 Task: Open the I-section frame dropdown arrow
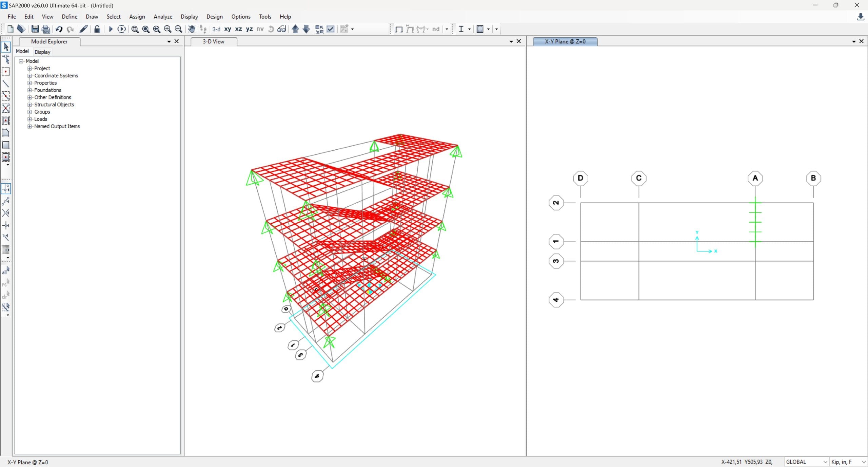(469, 29)
